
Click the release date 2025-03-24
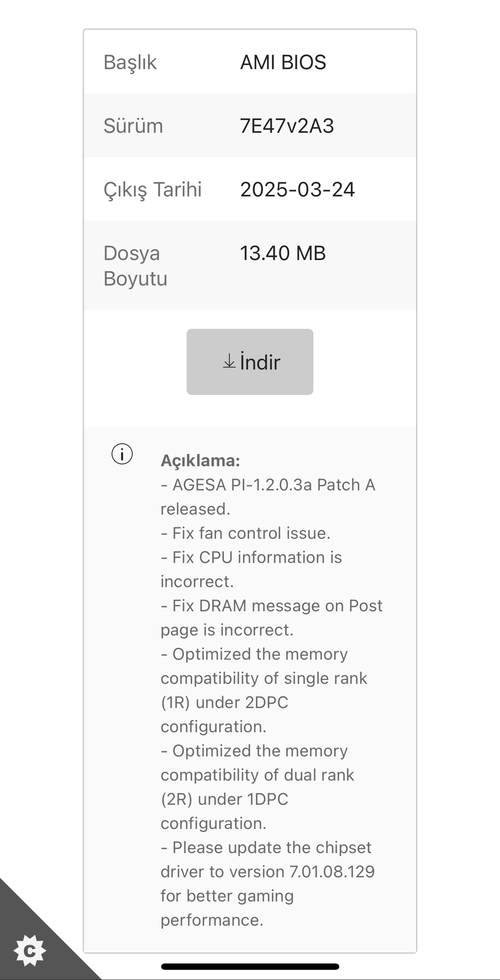[x=297, y=190]
